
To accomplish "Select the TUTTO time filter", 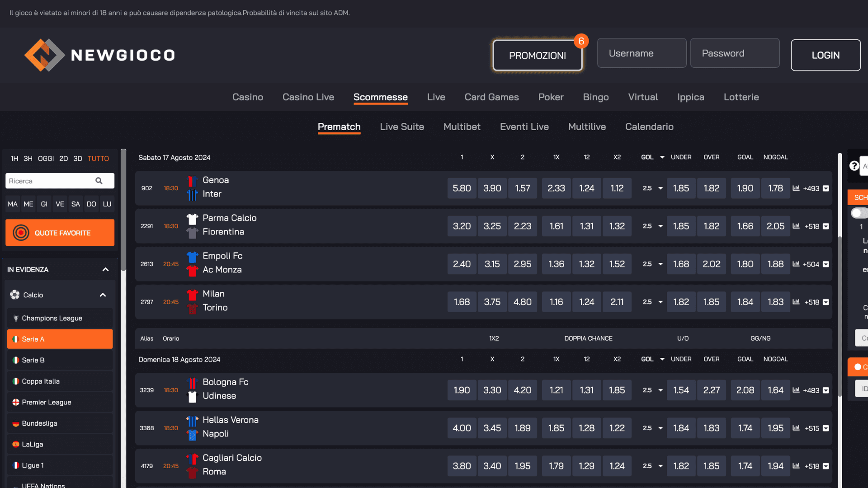I will pyautogui.click(x=98, y=159).
